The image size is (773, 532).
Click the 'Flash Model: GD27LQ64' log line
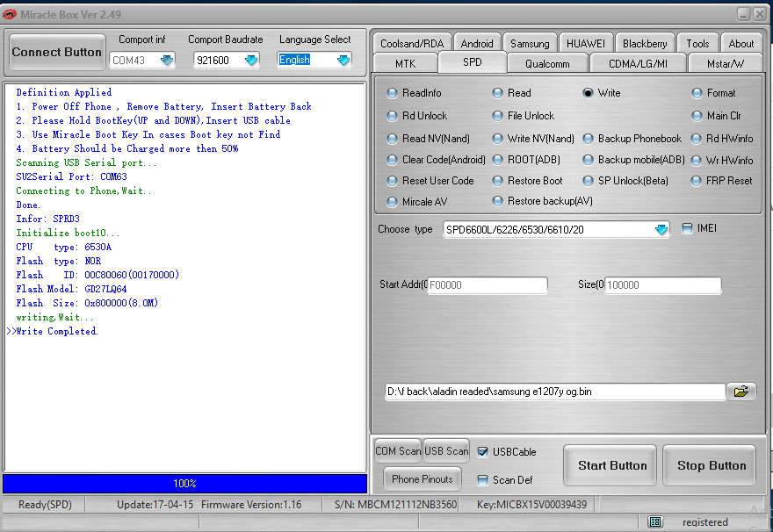click(x=71, y=289)
